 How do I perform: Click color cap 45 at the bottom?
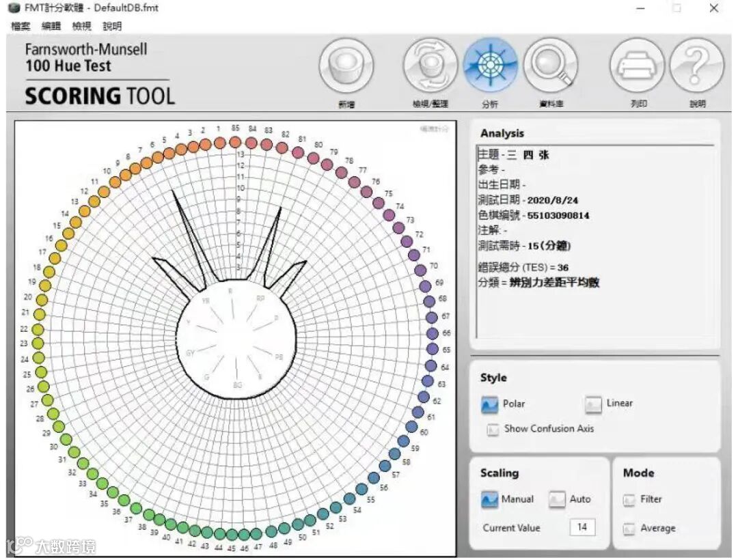click(x=231, y=535)
